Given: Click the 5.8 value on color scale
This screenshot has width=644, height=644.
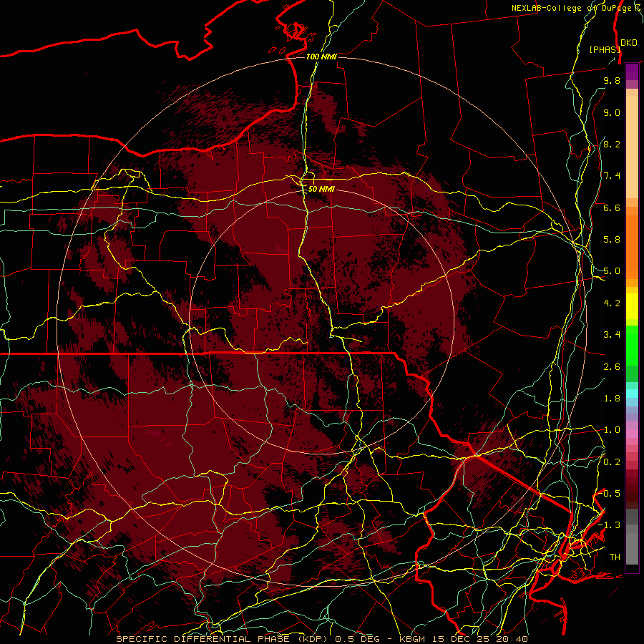Looking at the screenshot, I should [612, 240].
